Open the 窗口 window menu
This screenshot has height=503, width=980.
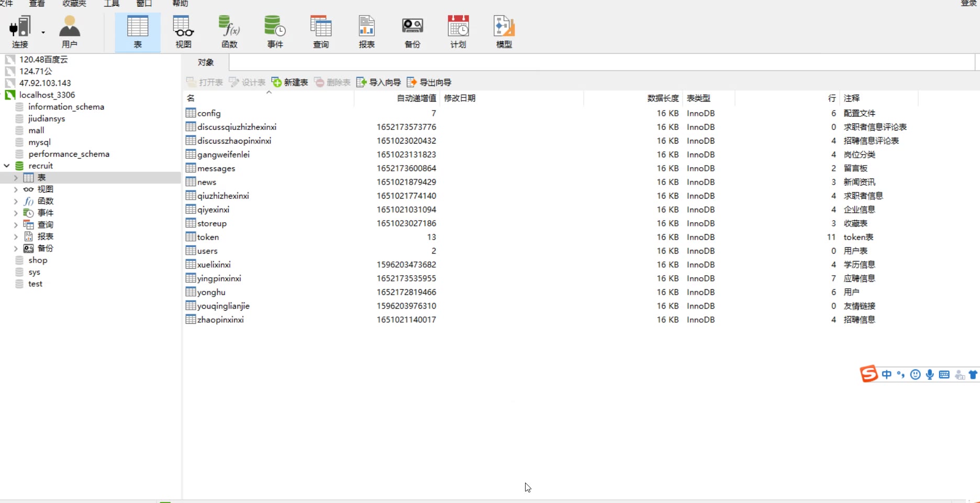point(144,4)
